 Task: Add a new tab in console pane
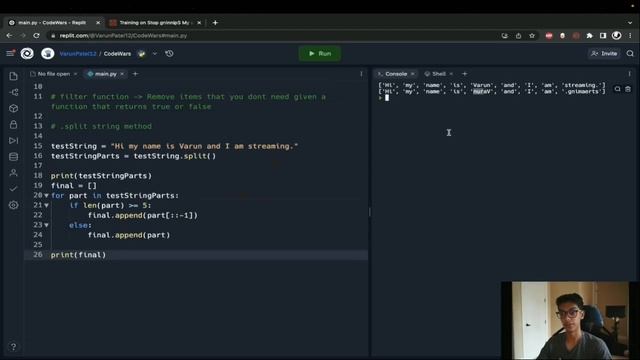click(464, 74)
